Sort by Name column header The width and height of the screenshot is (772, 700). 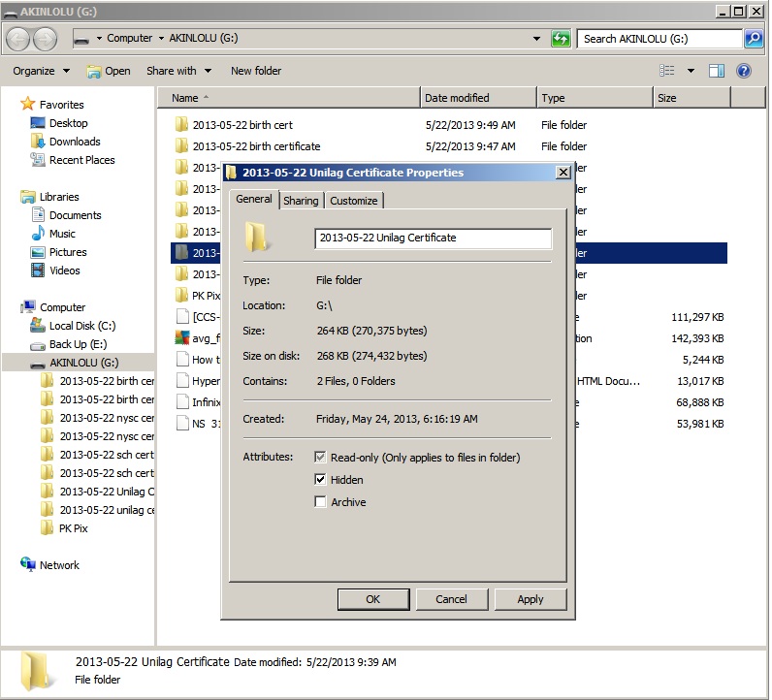[x=289, y=98]
